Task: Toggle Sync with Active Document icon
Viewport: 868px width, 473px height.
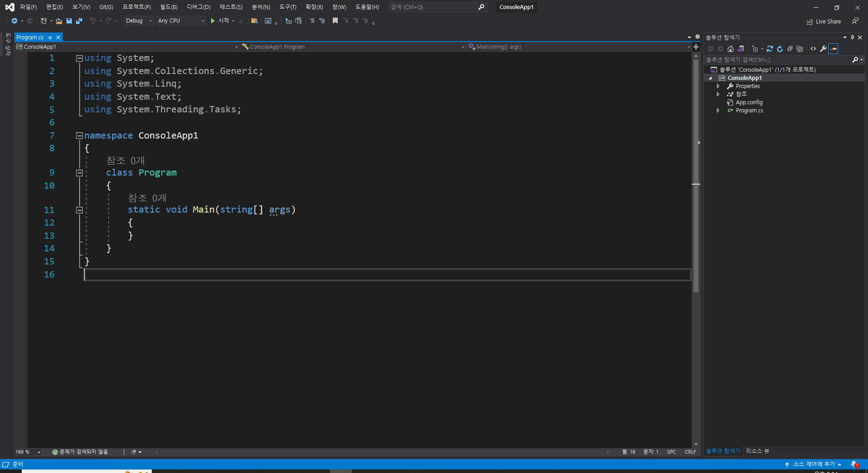Action: 769,49
